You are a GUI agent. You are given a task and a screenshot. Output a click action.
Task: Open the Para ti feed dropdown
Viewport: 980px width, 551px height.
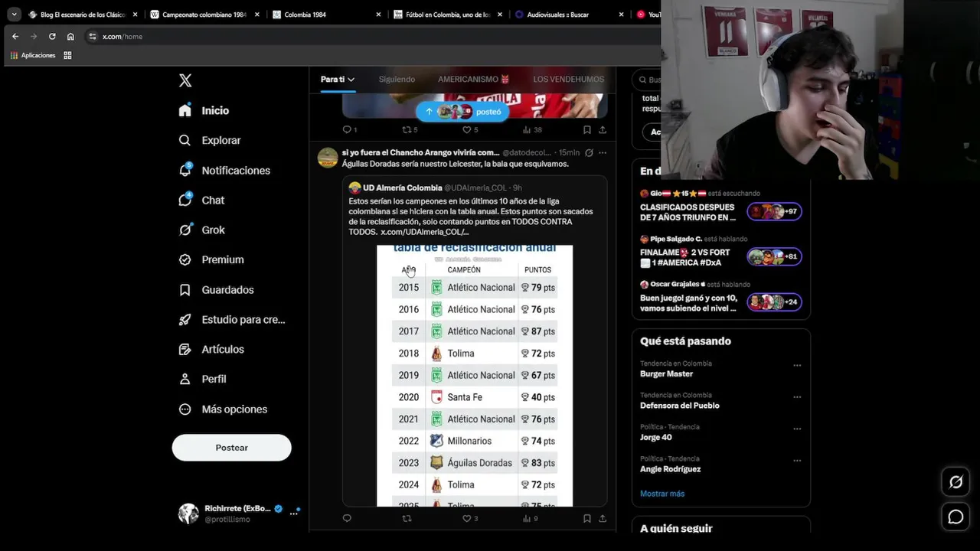(338, 80)
